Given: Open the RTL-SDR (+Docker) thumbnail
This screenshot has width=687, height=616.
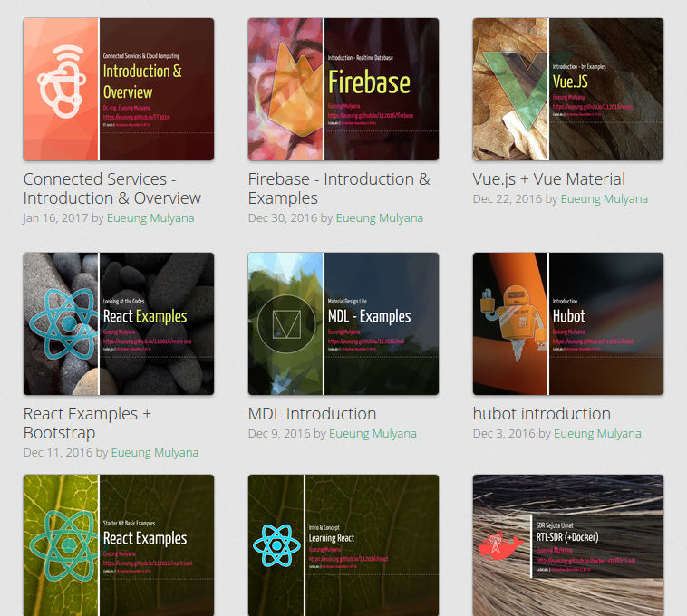Looking at the screenshot, I should pos(568,545).
